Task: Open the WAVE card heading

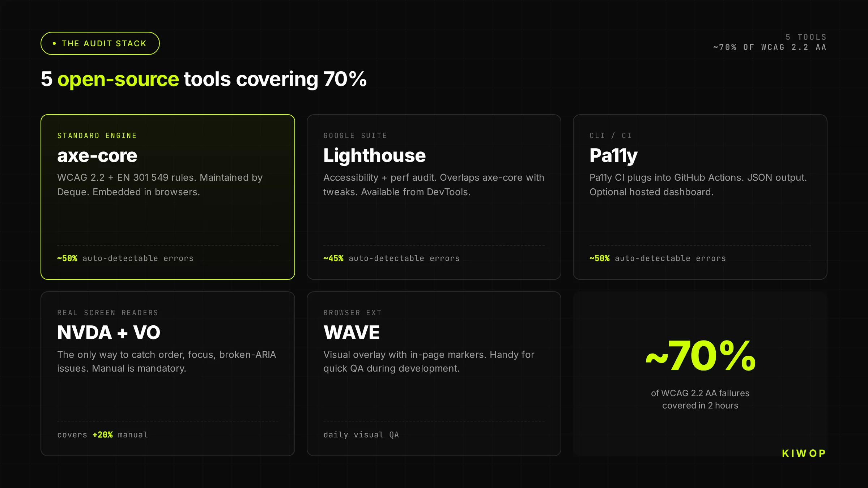Action: click(352, 333)
